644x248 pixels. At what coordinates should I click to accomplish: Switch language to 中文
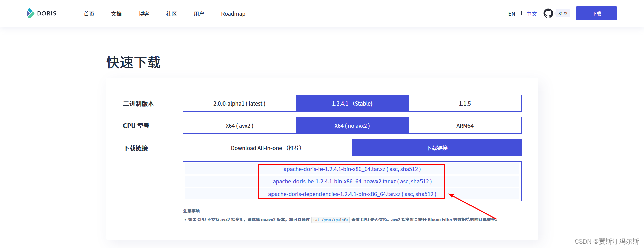[532, 14]
